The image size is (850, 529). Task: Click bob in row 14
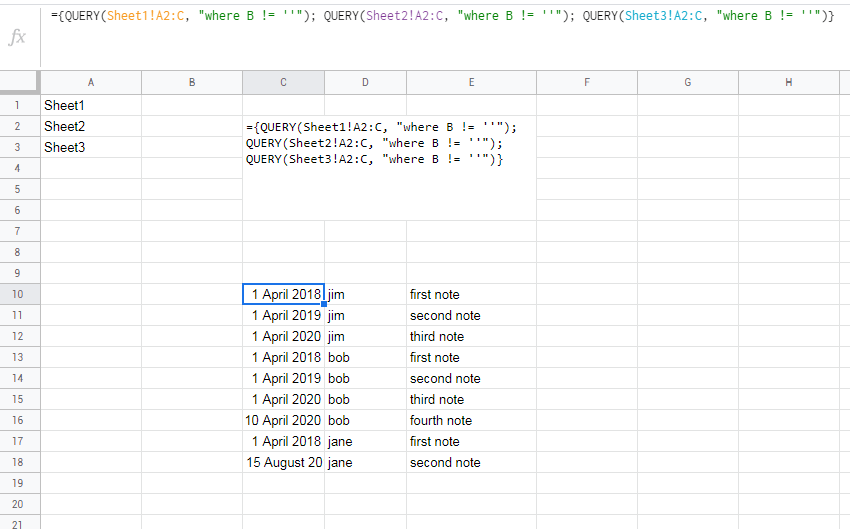[365, 378]
